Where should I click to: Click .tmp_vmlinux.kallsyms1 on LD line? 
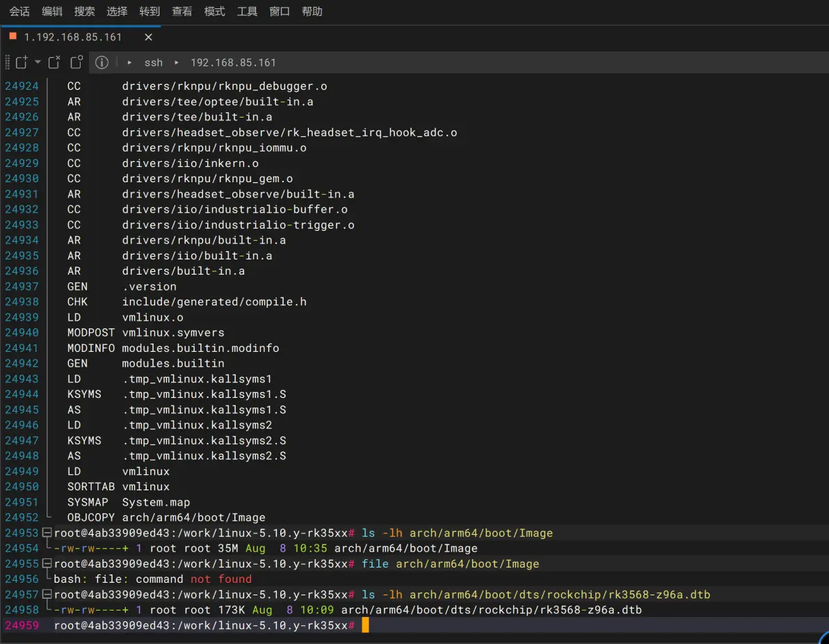(x=198, y=379)
